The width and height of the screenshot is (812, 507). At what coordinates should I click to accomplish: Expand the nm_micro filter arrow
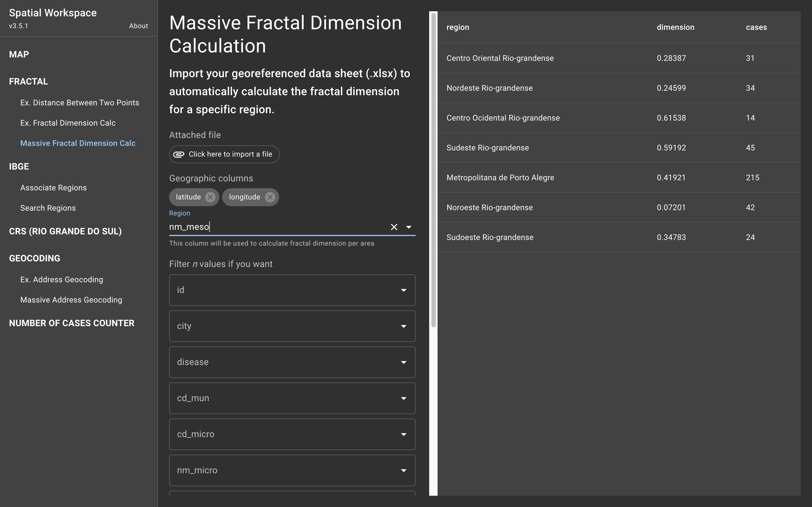point(403,470)
